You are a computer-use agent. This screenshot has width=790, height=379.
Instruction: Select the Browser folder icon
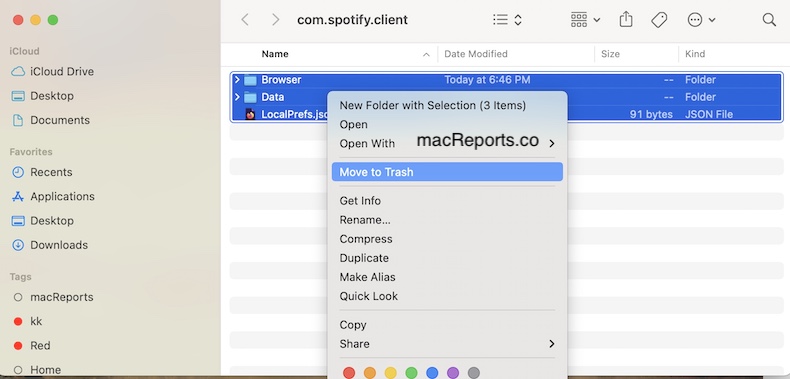(x=250, y=80)
